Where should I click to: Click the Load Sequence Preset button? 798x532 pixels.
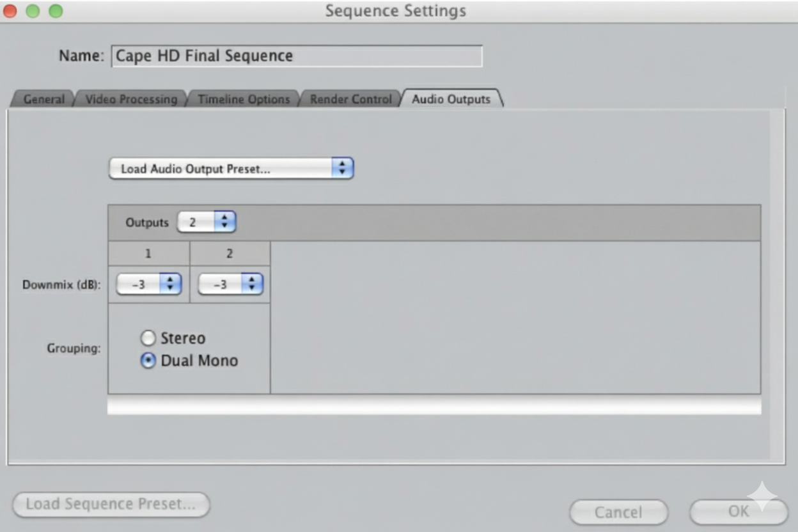[110, 505]
